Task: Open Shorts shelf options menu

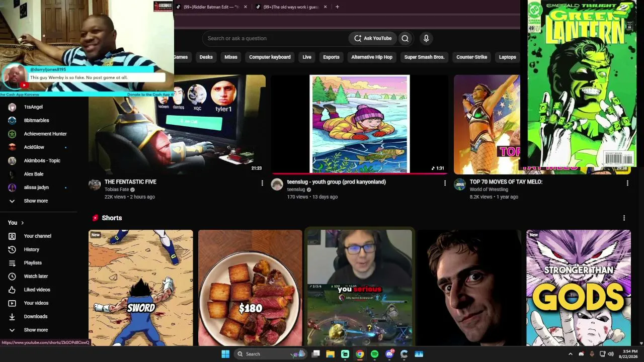Action: click(624, 218)
